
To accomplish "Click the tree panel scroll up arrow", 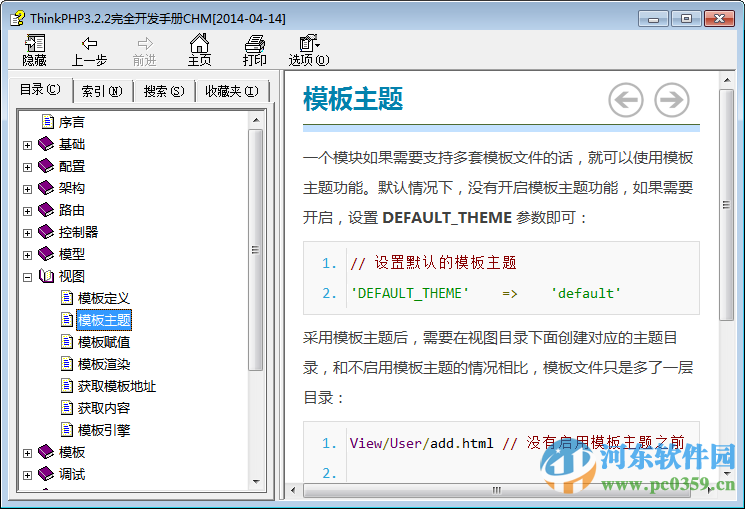I will (256, 120).
